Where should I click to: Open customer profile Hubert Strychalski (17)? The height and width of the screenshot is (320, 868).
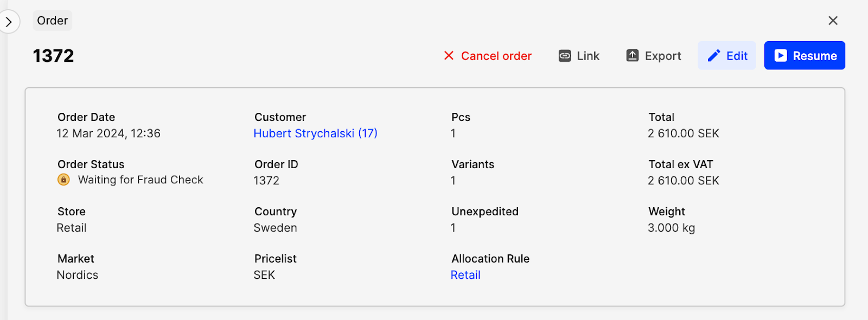316,133
